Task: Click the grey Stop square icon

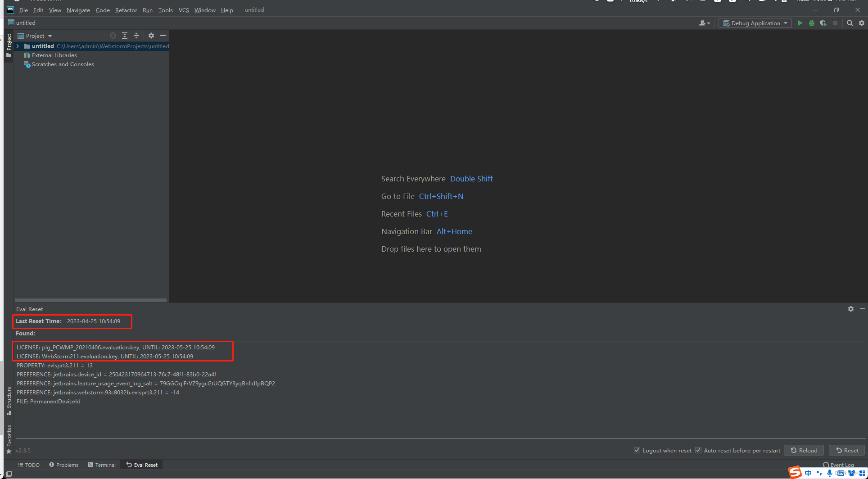Action: tap(835, 23)
